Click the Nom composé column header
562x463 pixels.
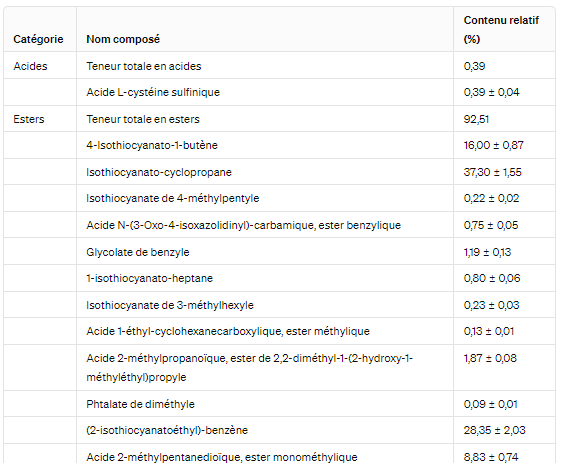123,39
